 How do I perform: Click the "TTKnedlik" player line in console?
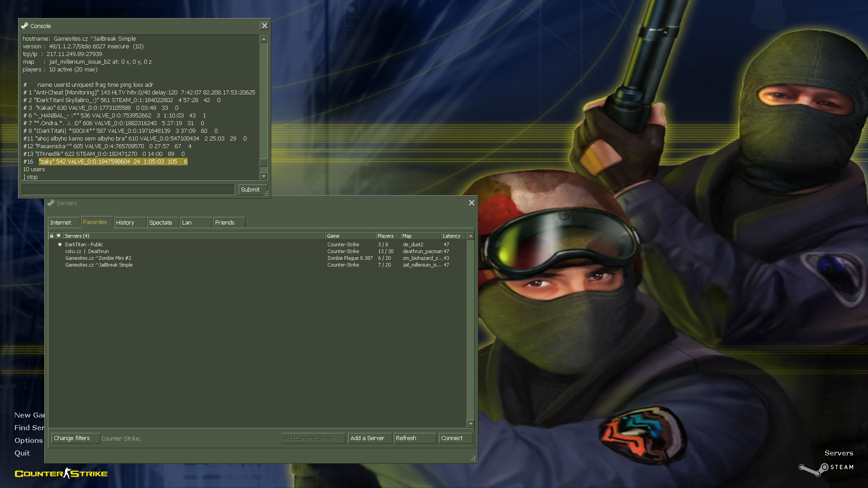pyautogui.click(x=104, y=154)
